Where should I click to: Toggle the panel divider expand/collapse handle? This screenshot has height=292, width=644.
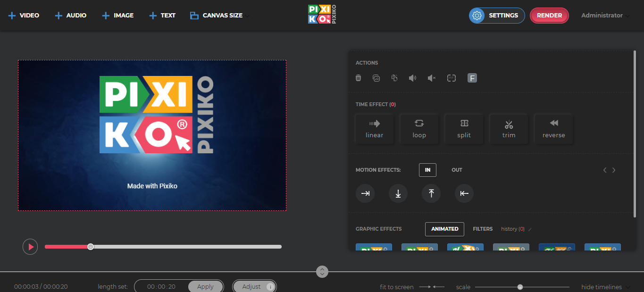click(322, 272)
